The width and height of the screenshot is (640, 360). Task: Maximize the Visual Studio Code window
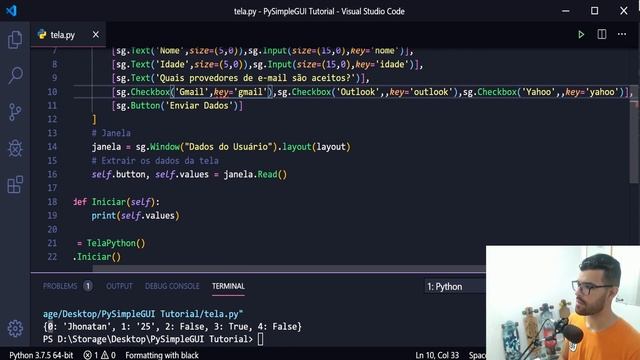click(x=595, y=11)
